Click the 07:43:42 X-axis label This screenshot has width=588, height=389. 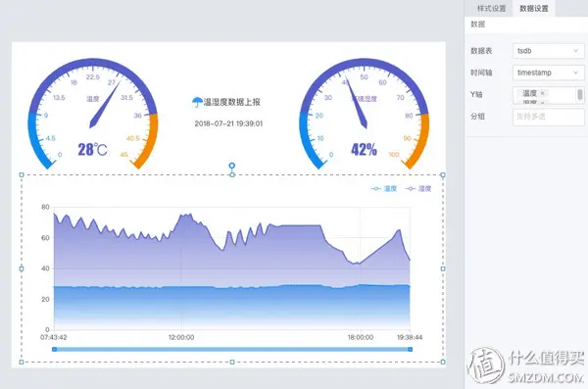[x=54, y=337]
